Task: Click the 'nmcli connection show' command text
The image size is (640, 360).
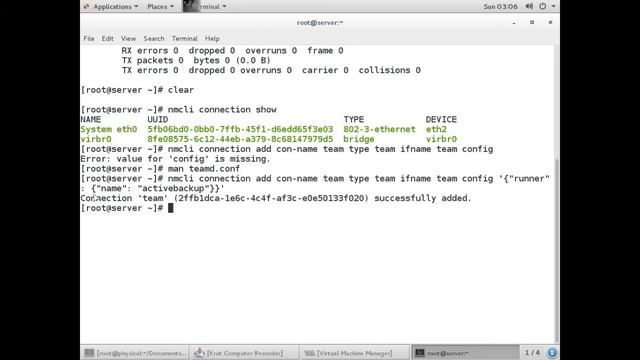Action: [x=222, y=109]
